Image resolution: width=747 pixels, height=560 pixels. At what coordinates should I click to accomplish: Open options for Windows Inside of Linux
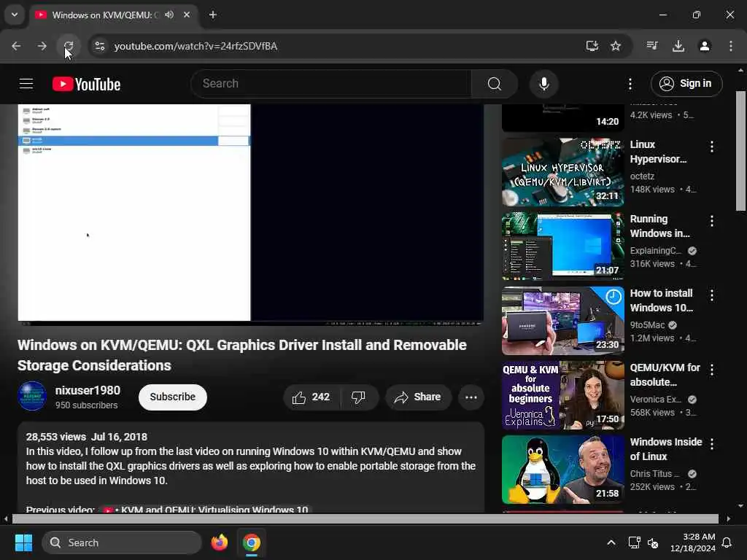pyautogui.click(x=712, y=444)
